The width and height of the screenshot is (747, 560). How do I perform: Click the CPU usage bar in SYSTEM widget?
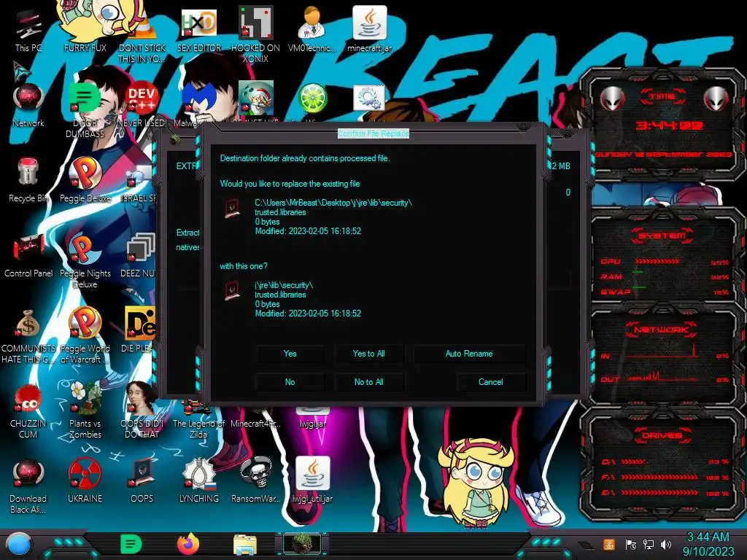coord(657,262)
